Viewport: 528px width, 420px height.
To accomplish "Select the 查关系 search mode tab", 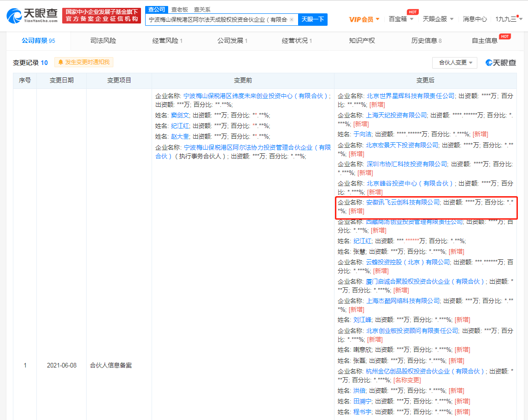I will pyautogui.click(x=202, y=9).
